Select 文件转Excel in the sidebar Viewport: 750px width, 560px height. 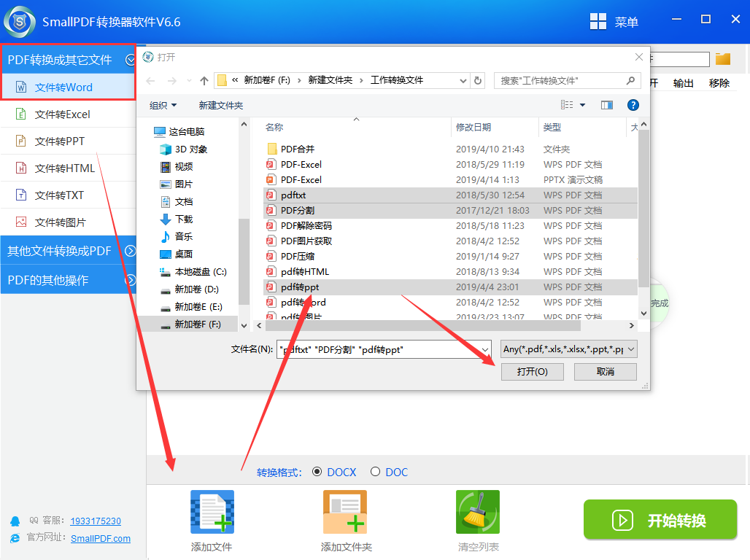(68, 114)
